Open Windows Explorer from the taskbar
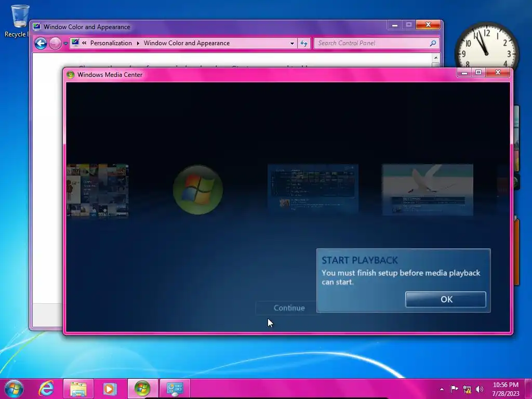The image size is (532, 399). [78, 389]
